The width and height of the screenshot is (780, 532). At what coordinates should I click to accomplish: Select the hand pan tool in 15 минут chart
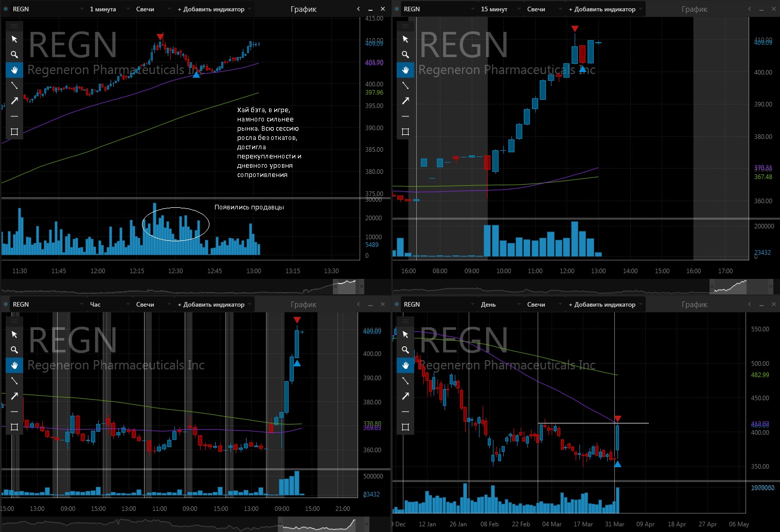405,70
